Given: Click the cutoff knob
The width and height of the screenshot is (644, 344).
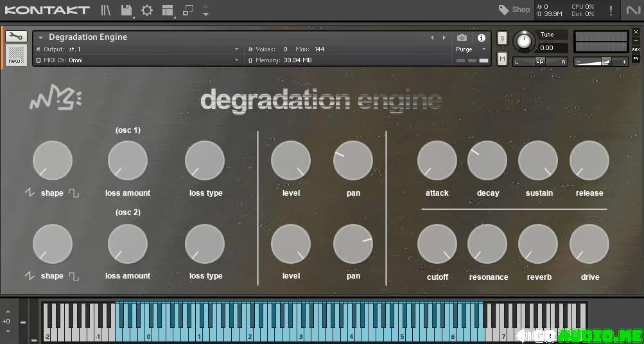Looking at the screenshot, I should [437, 244].
